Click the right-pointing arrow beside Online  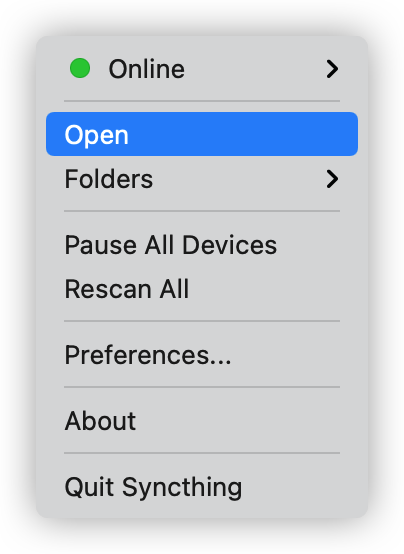[x=332, y=69]
